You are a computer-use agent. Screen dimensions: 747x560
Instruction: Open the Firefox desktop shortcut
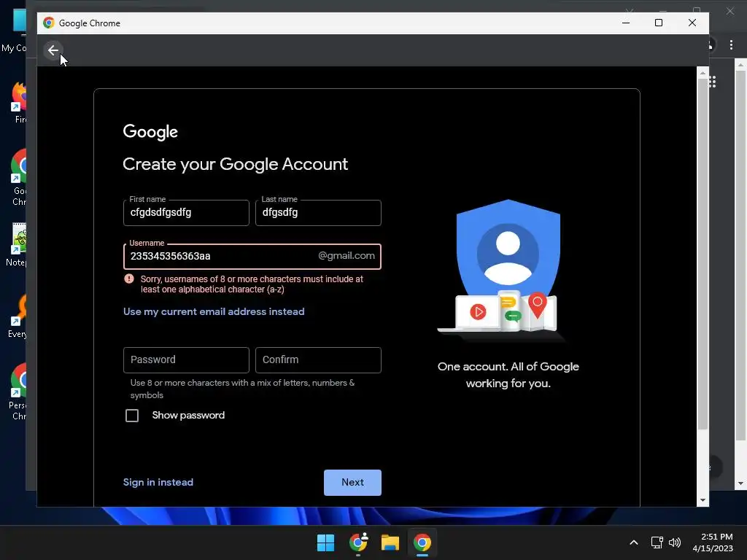point(20,102)
